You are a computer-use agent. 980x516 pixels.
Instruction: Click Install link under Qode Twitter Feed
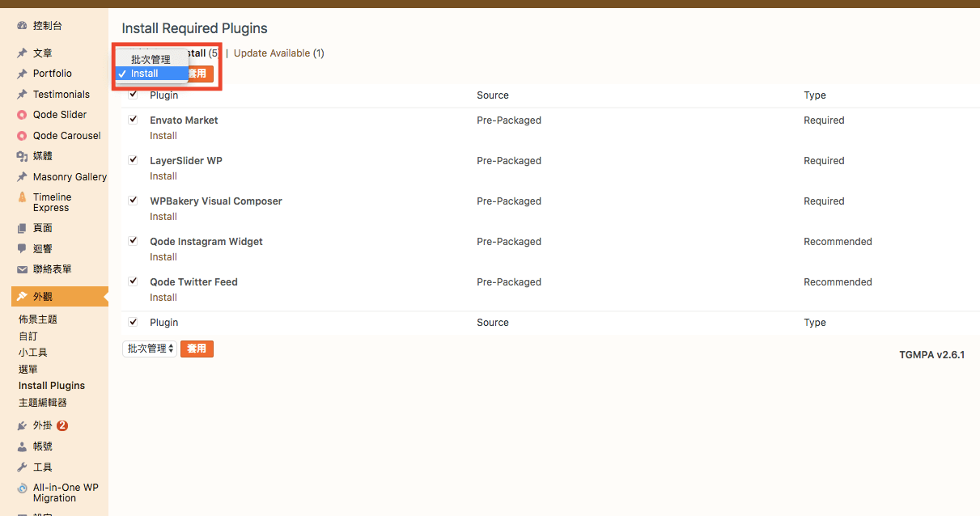click(163, 298)
